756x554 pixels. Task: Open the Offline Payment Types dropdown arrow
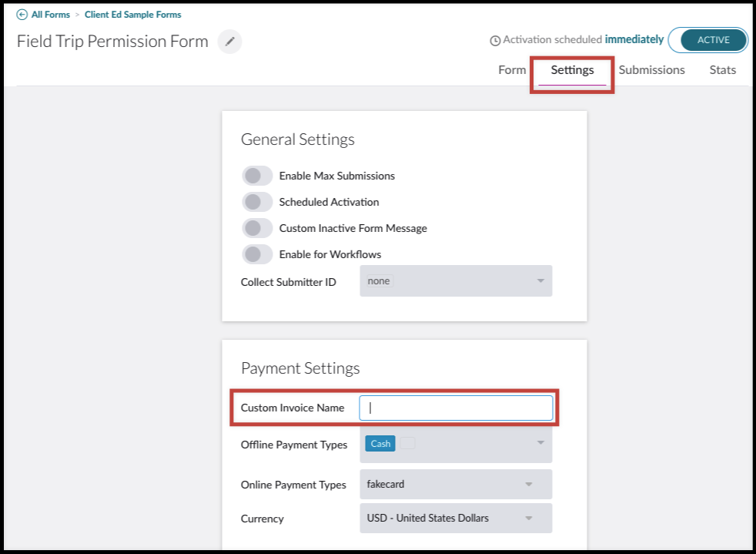point(540,443)
